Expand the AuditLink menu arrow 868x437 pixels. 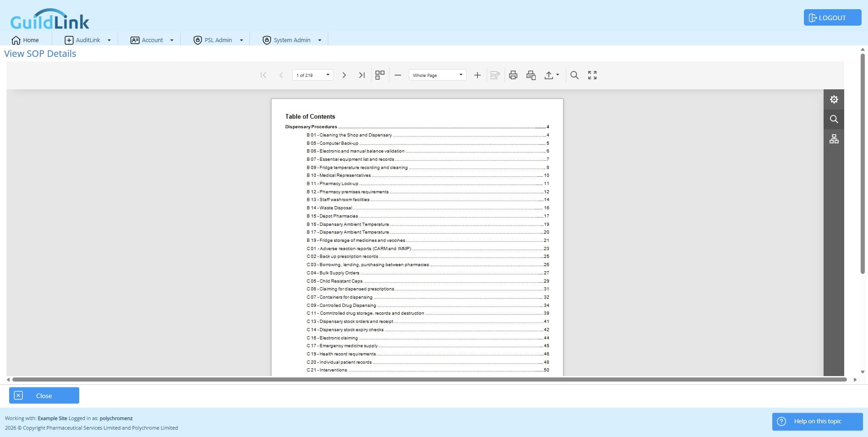point(109,40)
